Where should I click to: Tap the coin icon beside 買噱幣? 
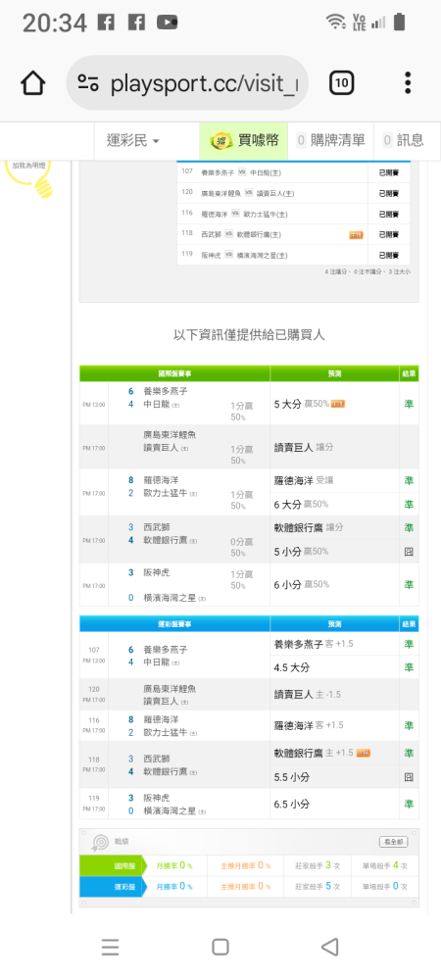click(221, 140)
